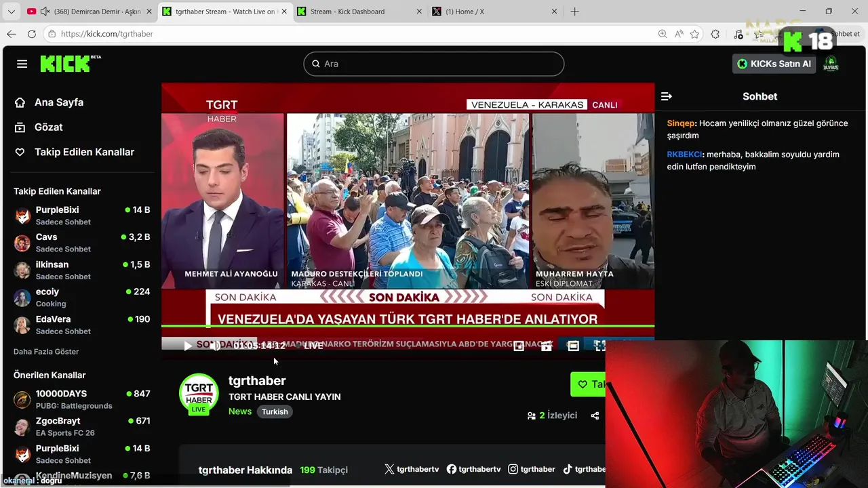Image resolution: width=868 pixels, height=488 pixels.
Task: Reload the current page
Action: click(31, 34)
